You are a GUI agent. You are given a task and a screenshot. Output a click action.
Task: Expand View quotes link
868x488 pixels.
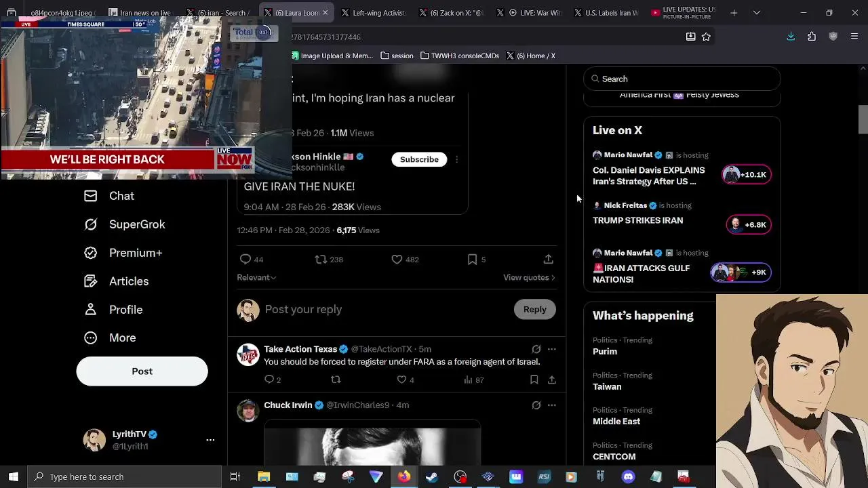pos(529,277)
